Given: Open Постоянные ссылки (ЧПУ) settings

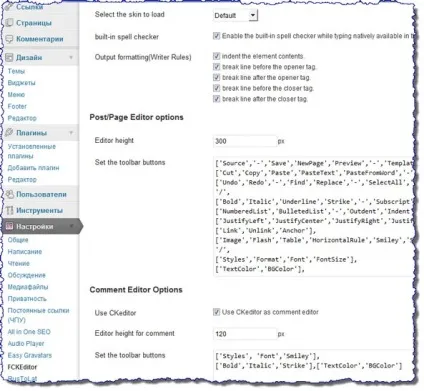Looking at the screenshot, I should pyautogui.click(x=38, y=315).
